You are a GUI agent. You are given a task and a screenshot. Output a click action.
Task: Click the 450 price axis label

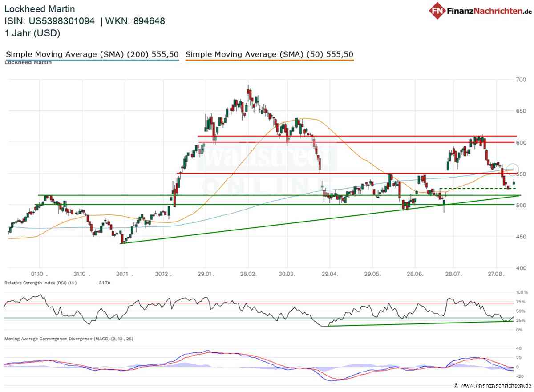click(x=520, y=236)
